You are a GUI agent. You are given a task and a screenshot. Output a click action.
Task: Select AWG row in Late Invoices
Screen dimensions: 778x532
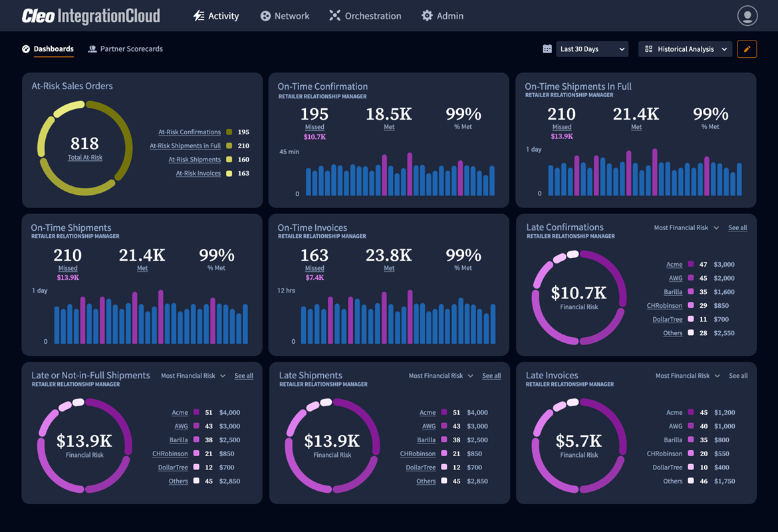click(x=700, y=426)
